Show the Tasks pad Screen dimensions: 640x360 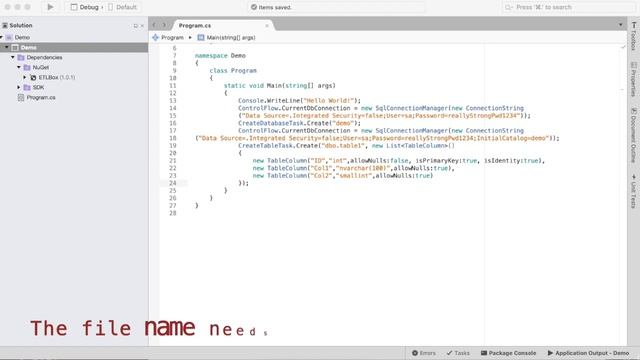click(458, 353)
